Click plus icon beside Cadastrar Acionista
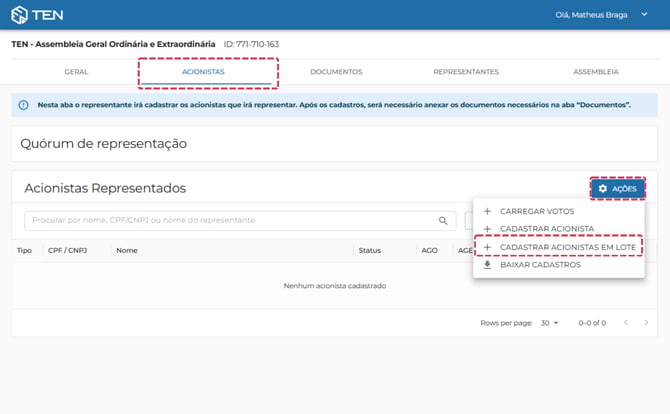The image size is (670, 414). point(487,229)
